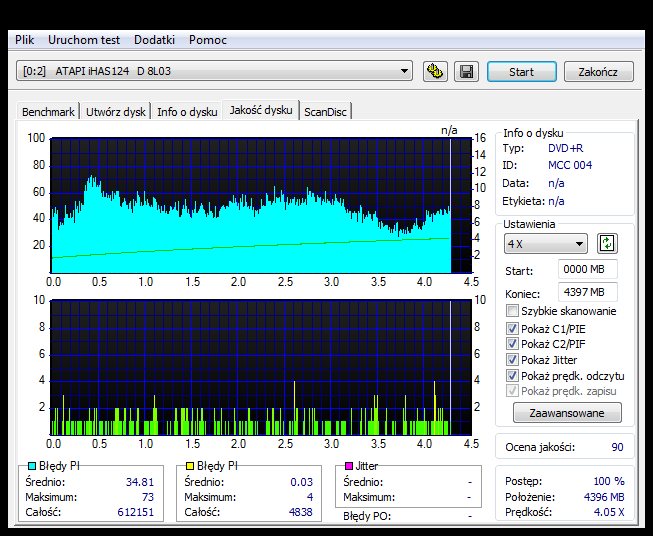Expand the ATAPI iHAS124 drive dropdown
Image resolution: width=653 pixels, height=536 pixels.
pos(214,71)
